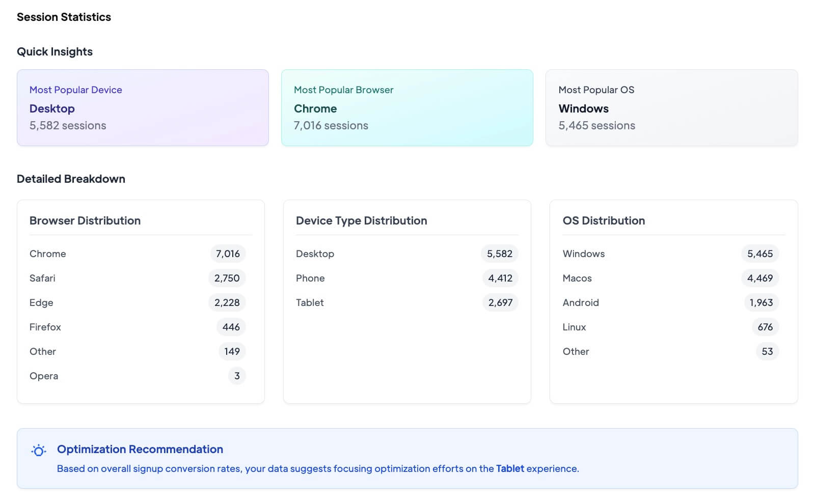The height and width of the screenshot is (504, 815).
Task: Click the bold Desktop text in the Quick Insights card
Action: [x=52, y=108]
